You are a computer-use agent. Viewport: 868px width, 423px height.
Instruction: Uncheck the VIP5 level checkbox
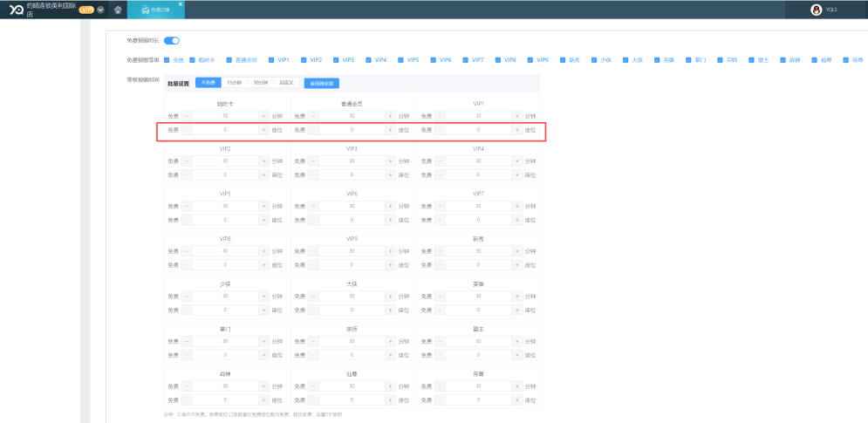400,60
